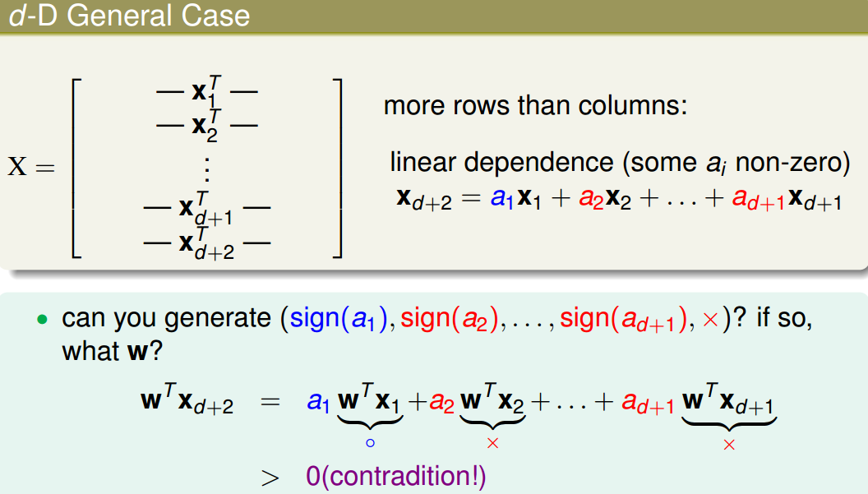Click the text 'can you generate'
This screenshot has height=494, width=868.
[x=167, y=318]
